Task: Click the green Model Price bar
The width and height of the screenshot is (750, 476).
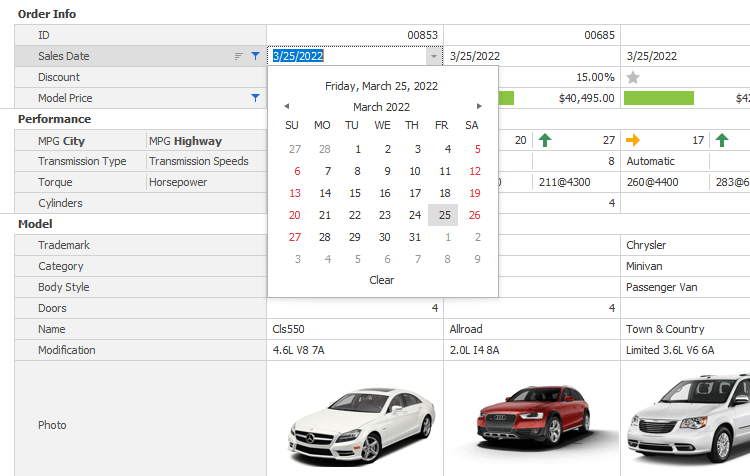Action: click(658, 98)
